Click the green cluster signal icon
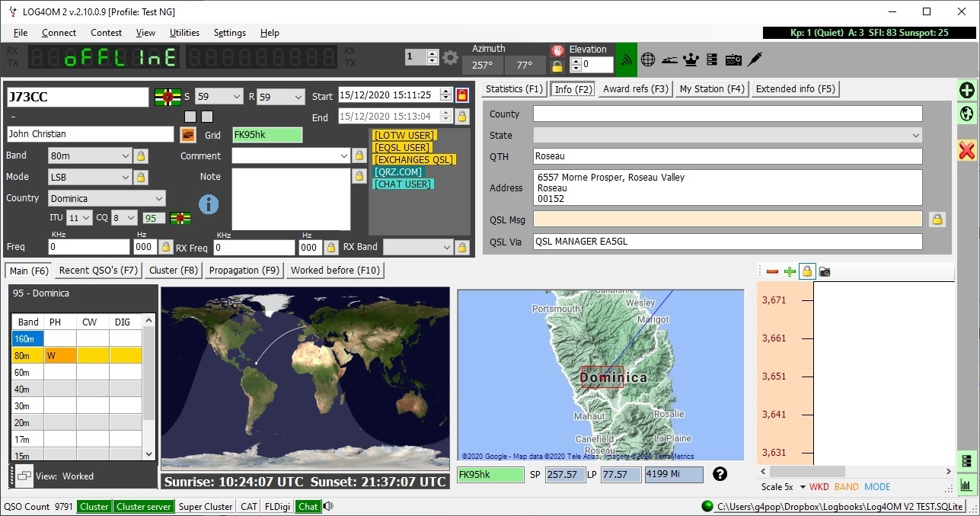The width and height of the screenshot is (980, 516). coord(626,59)
